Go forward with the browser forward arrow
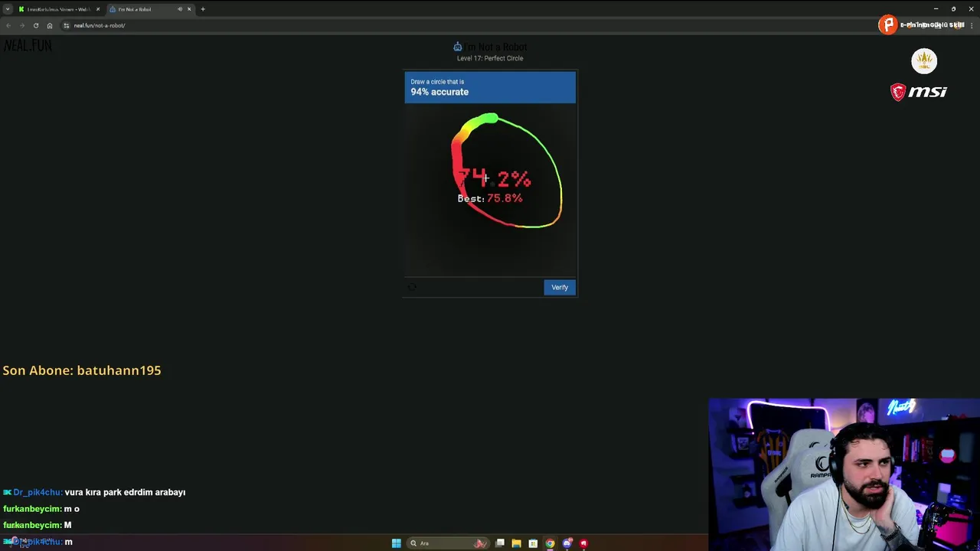The image size is (980, 551). pyautogui.click(x=22, y=25)
